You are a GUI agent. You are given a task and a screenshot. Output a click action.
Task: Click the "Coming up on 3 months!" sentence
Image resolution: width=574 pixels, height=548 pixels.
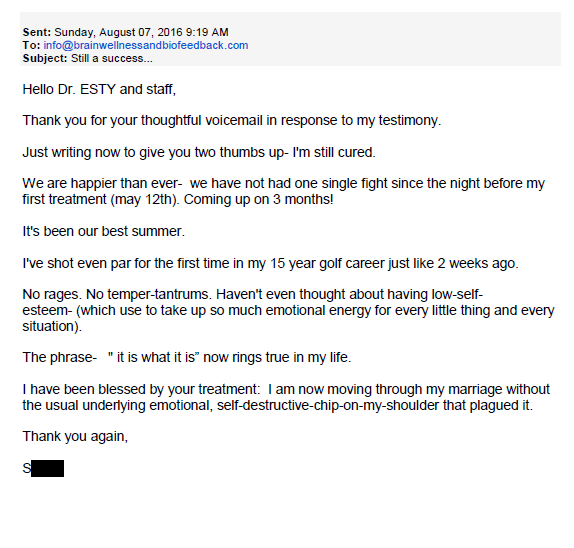point(258,199)
